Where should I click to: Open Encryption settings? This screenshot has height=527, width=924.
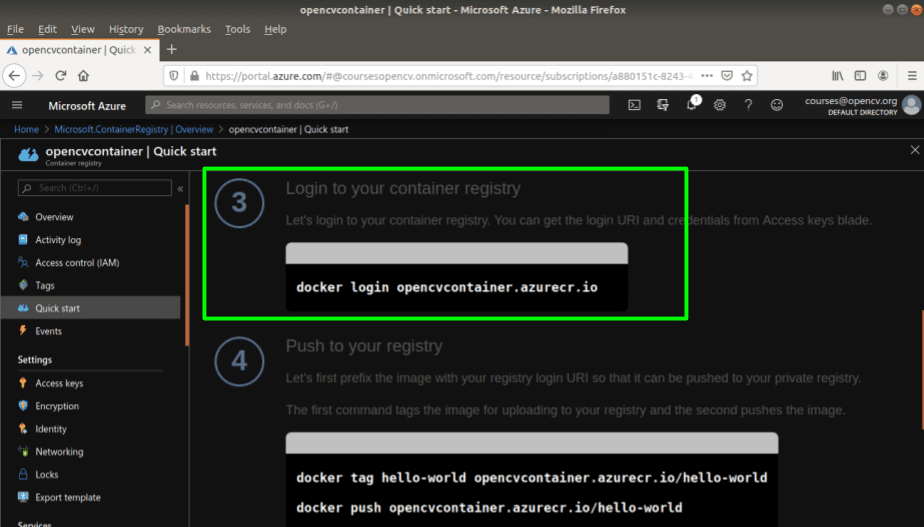click(57, 406)
